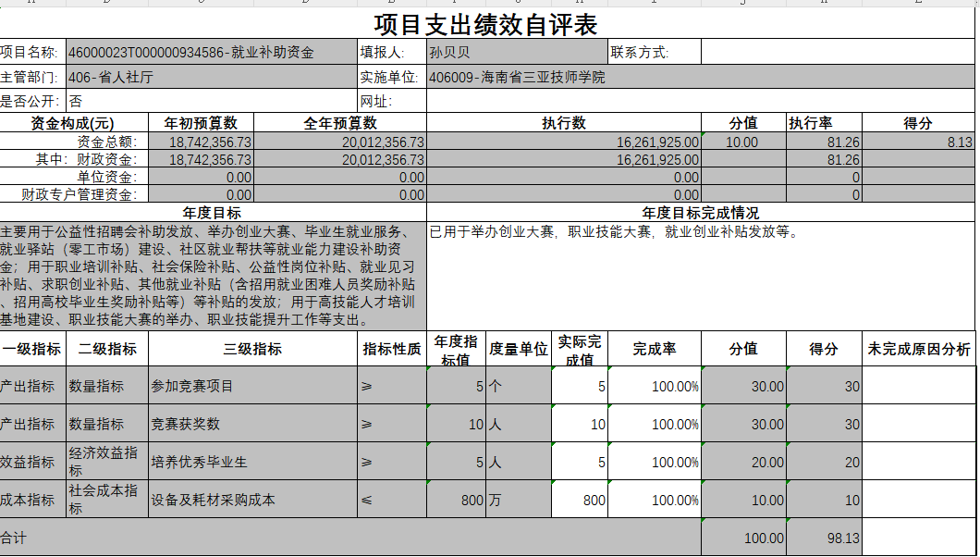
Task: Click the 成本指标 first-level cell
Action: [x=32, y=499]
